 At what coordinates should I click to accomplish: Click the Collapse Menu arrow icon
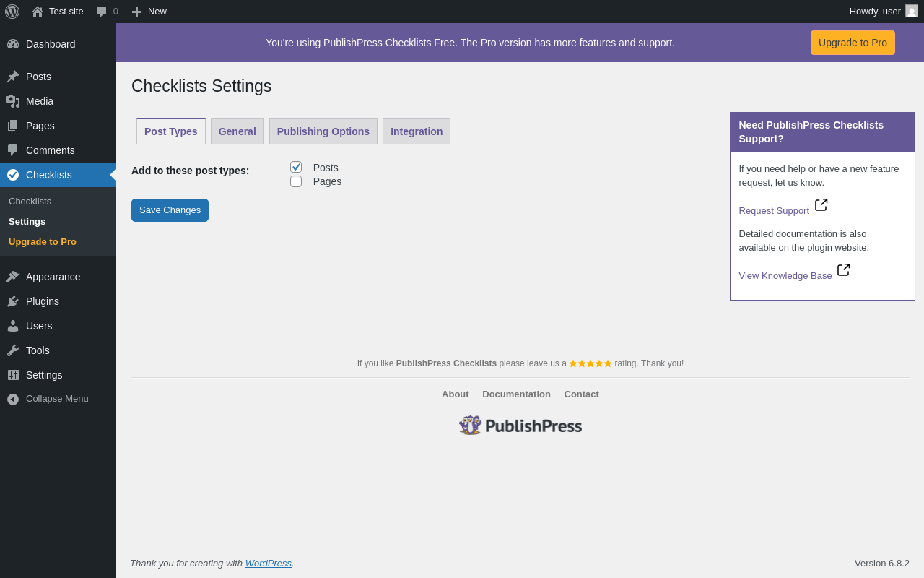(13, 399)
